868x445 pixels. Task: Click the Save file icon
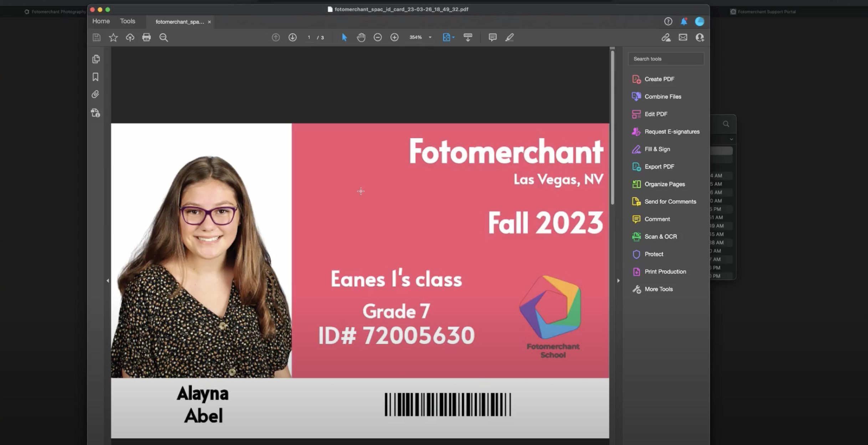point(97,37)
